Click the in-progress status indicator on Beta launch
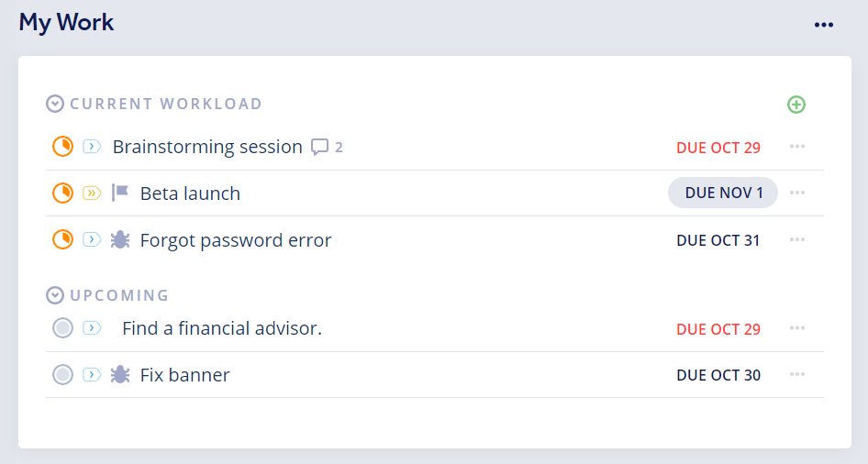The height and width of the screenshot is (464, 868). pyautogui.click(x=62, y=193)
